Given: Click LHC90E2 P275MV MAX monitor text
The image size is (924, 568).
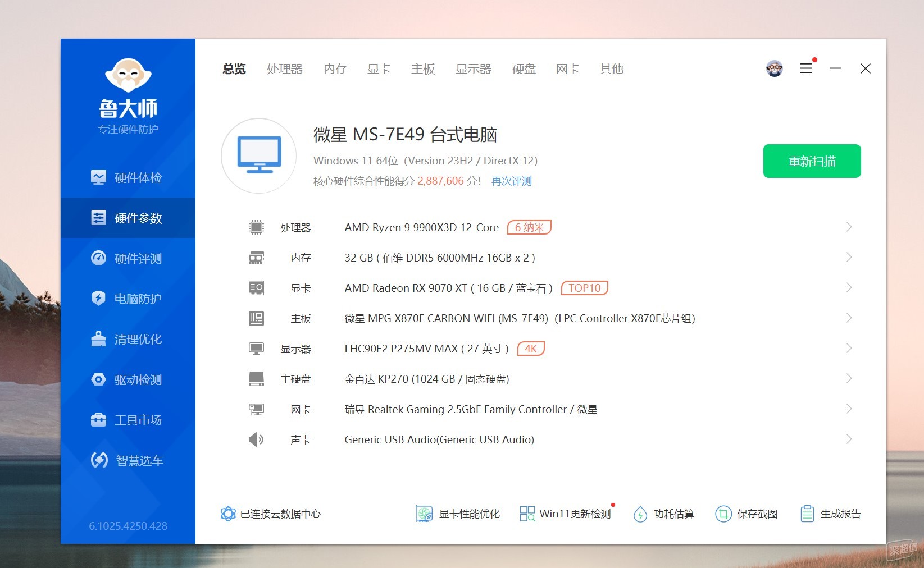Looking at the screenshot, I should point(427,349).
